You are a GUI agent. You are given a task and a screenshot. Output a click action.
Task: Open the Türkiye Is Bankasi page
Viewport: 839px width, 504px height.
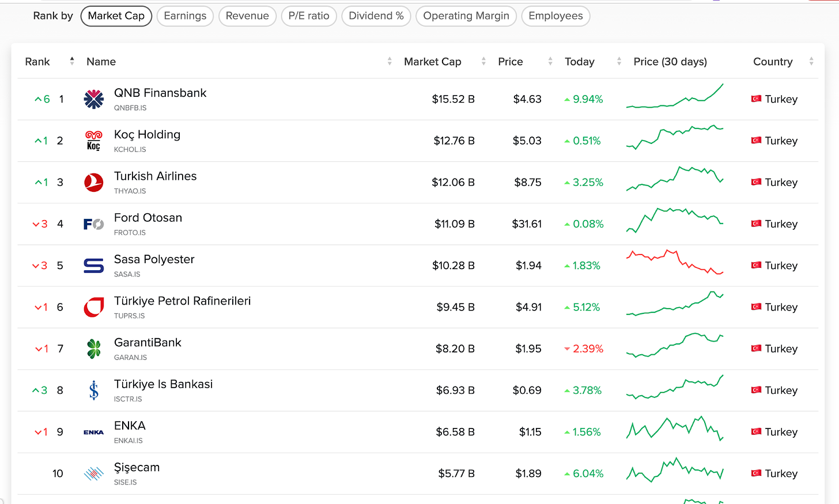click(164, 384)
